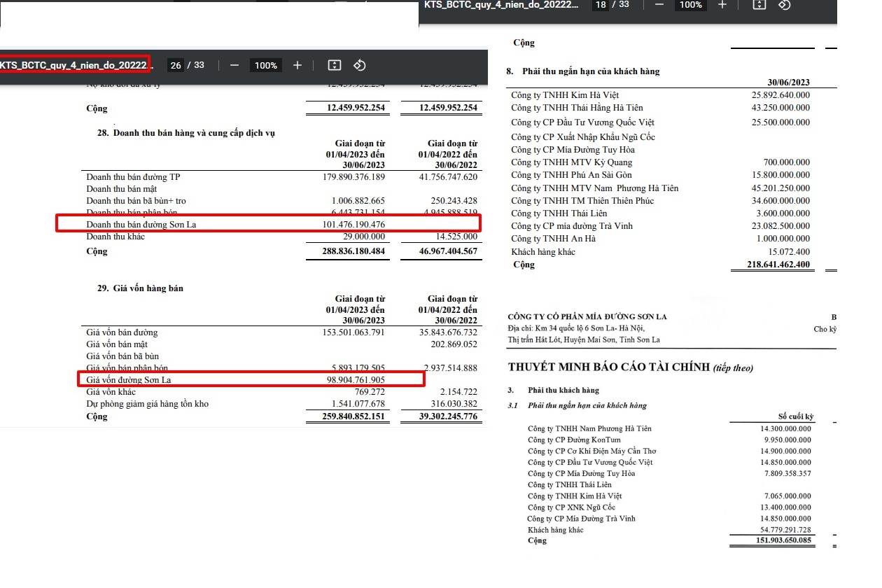The height and width of the screenshot is (588, 882).
Task: Zoom out in the page 26 PDF viewer
Action: tap(234, 65)
